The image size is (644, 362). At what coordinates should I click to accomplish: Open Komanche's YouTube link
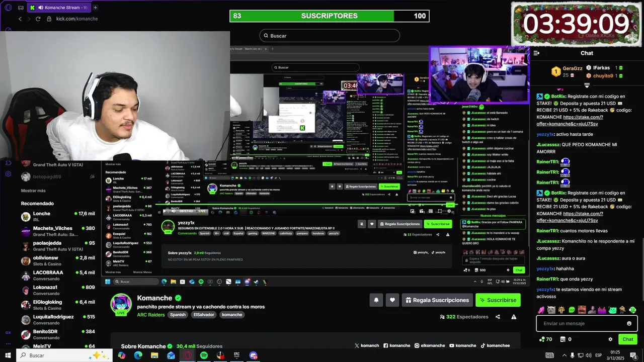463,345
